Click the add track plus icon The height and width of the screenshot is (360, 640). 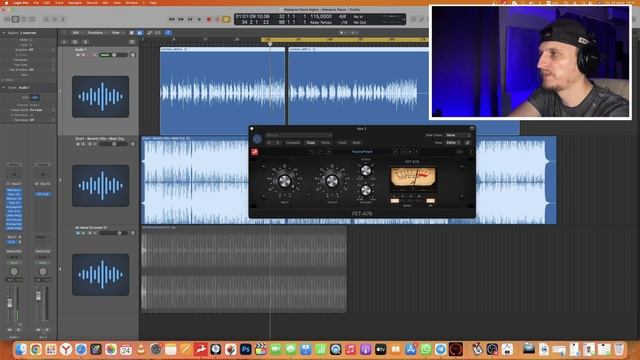(64, 42)
